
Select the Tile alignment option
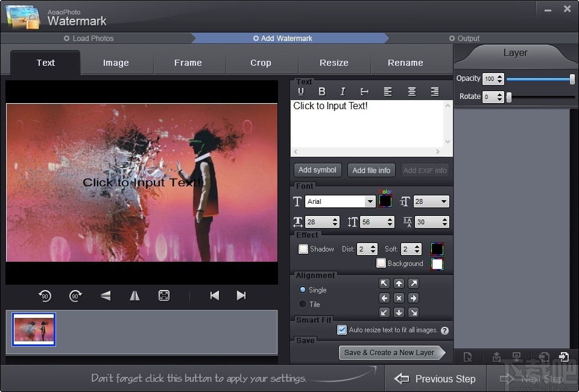pyautogui.click(x=303, y=305)
